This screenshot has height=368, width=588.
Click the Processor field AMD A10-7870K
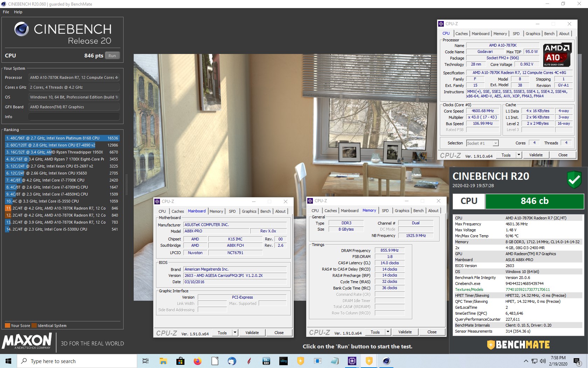(x=74, y=77)
